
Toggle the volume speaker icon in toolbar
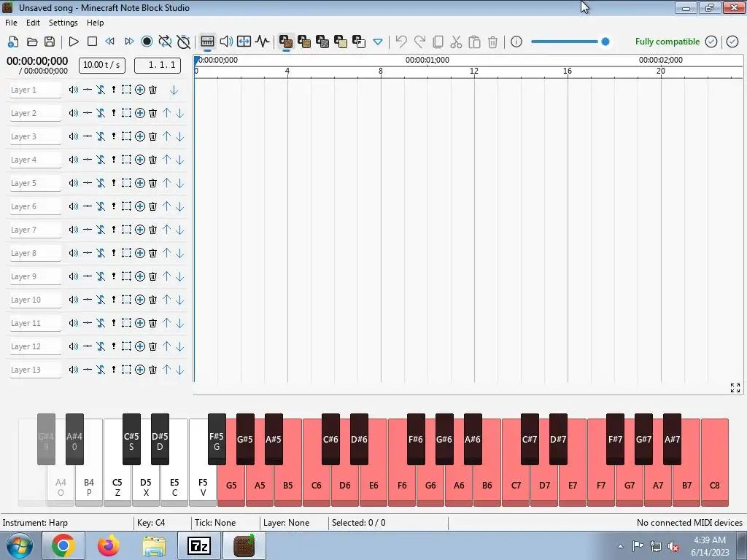point(226,42)
